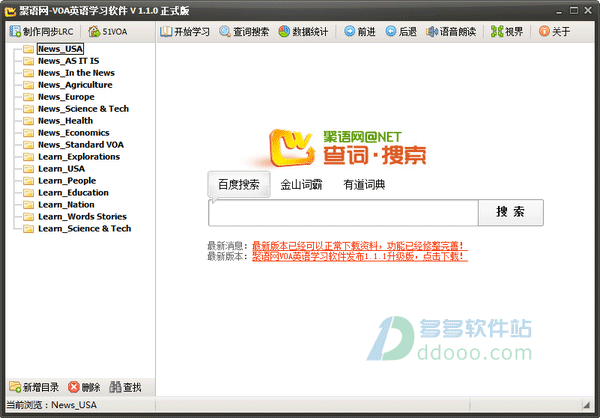Select the News_Economics folder
Viewport: 600px width, 418px height.
pos(73,133)
